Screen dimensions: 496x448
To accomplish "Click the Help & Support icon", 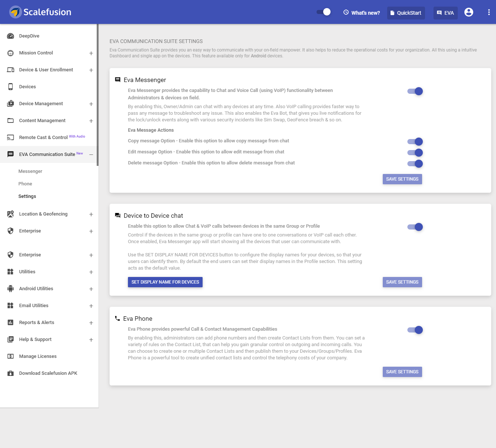I will pos(11,339).
